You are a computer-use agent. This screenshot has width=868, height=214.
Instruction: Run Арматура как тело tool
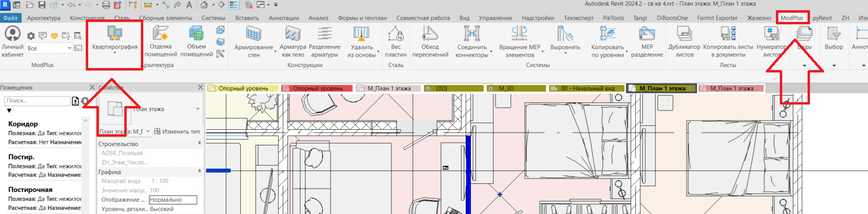coord(292,41)
